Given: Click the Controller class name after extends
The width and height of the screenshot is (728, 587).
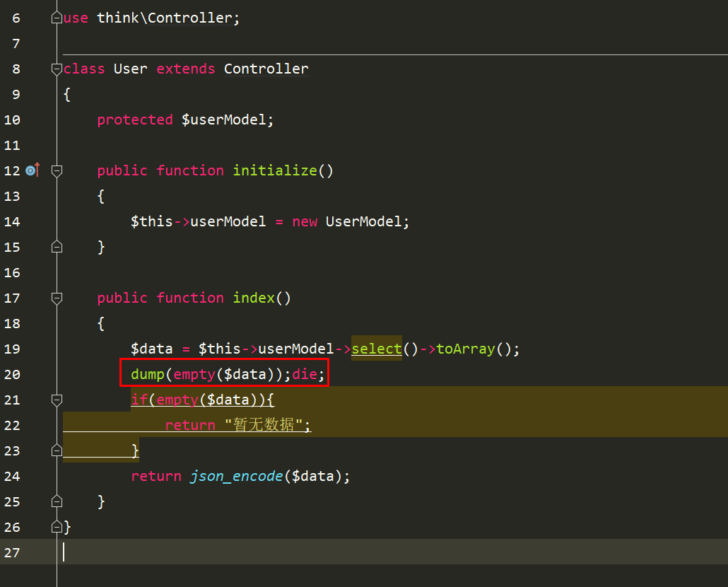Looking at the screenshot, I should click(266, 69).
